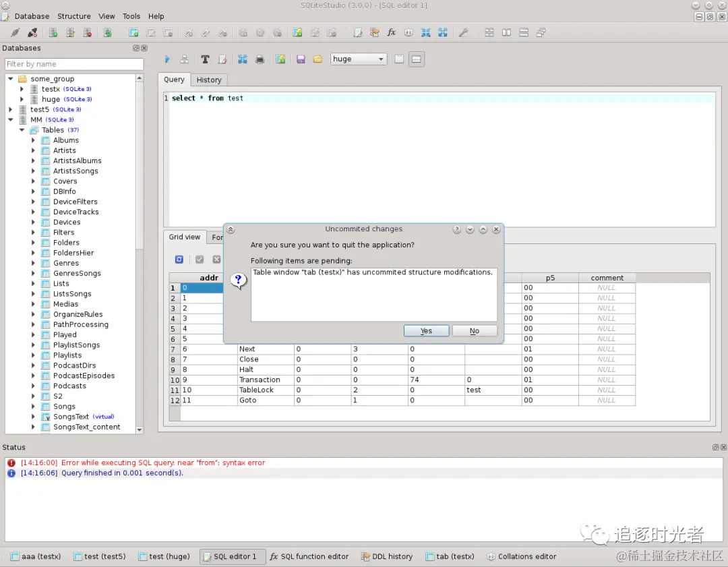The width and height of the screenshot is (728, 567).
Task: Open the Structure menu
Action: pyautogui.click(x=74, y=16)
